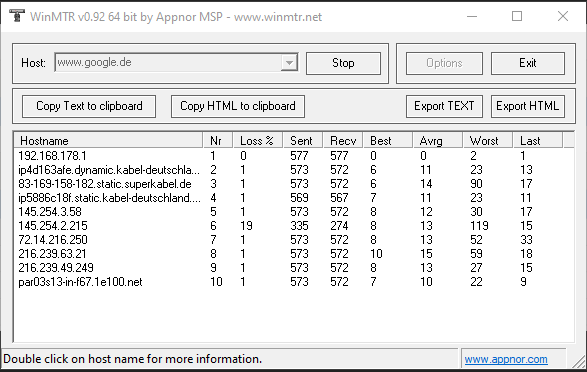
Task: Click the worst value 90 in hop 3
Action: coord(476,184)
